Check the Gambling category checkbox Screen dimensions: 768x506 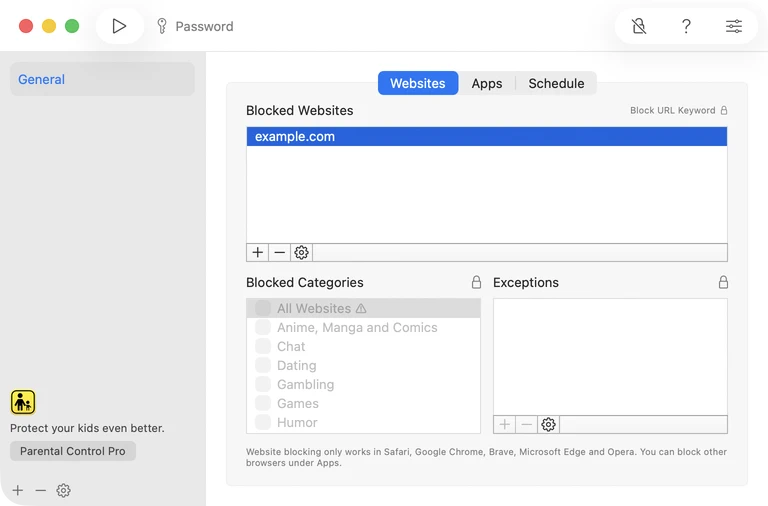263,385
